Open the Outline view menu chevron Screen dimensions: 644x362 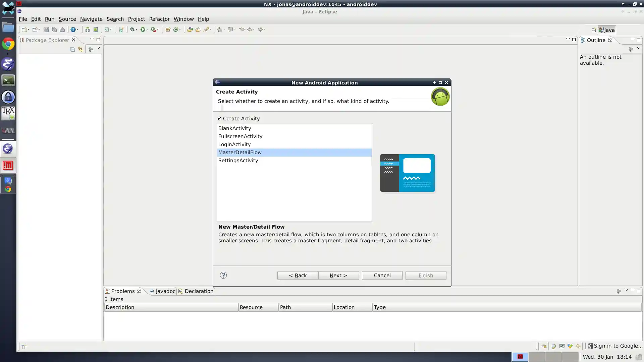click(x=639, y=48)
